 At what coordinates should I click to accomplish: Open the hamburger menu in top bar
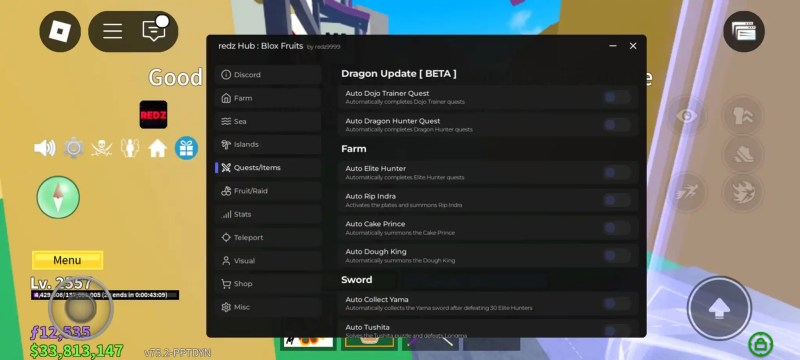coord(112,32)
